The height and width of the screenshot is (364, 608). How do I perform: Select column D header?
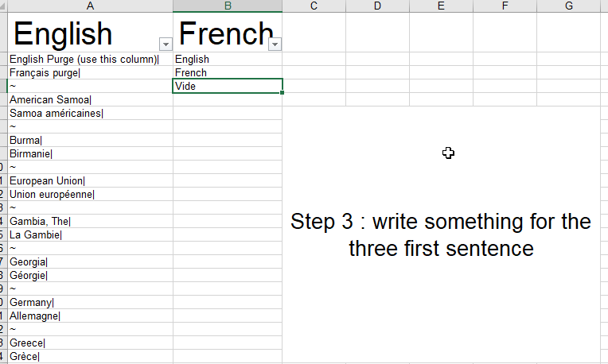378,6
